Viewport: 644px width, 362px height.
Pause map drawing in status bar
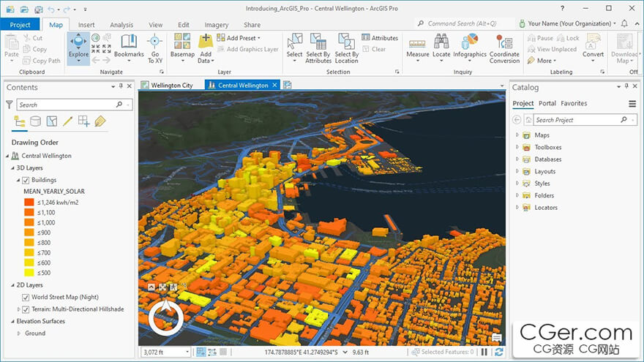coord(484,352)
